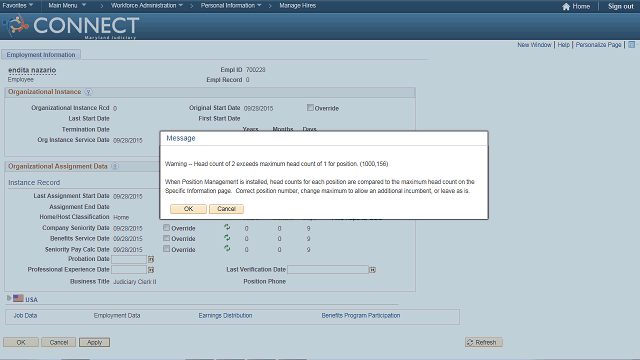Open Organizational Instance help icon

tap(88, 92)
